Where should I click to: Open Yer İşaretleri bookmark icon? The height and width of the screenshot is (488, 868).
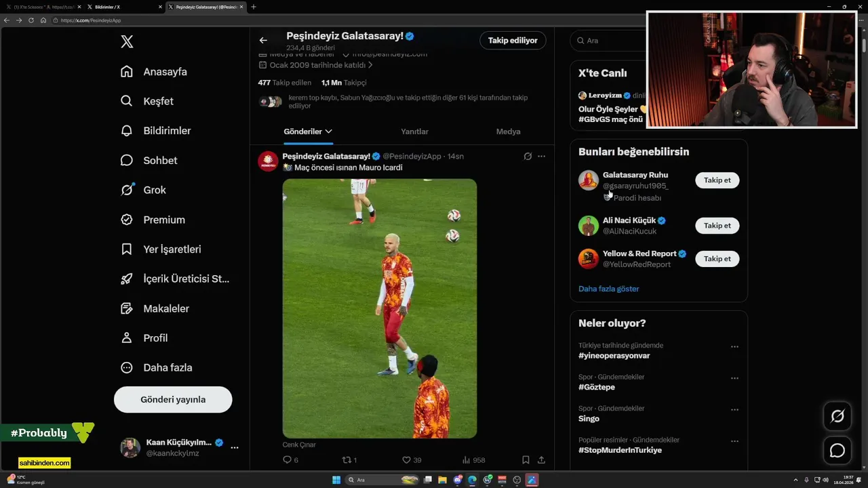(x=127, y=249)
